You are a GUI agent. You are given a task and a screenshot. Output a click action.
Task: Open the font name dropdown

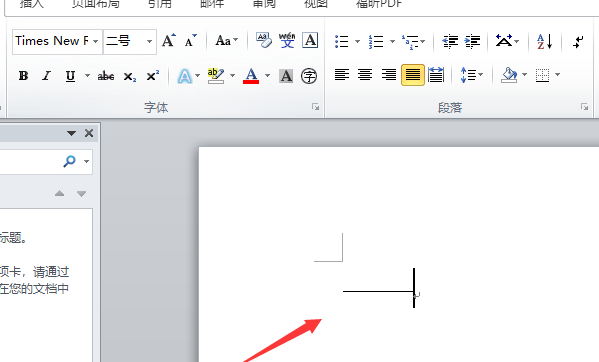(x=96, y=41)
